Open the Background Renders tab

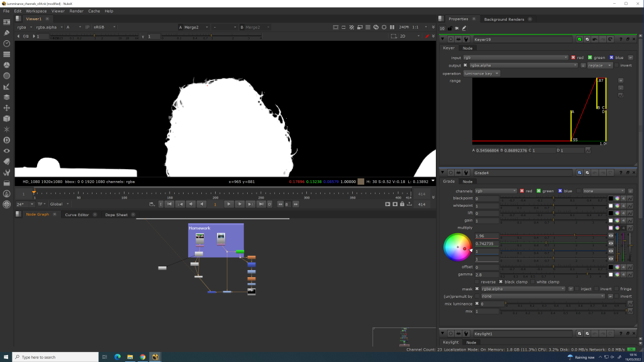click(x=504, y=19)
